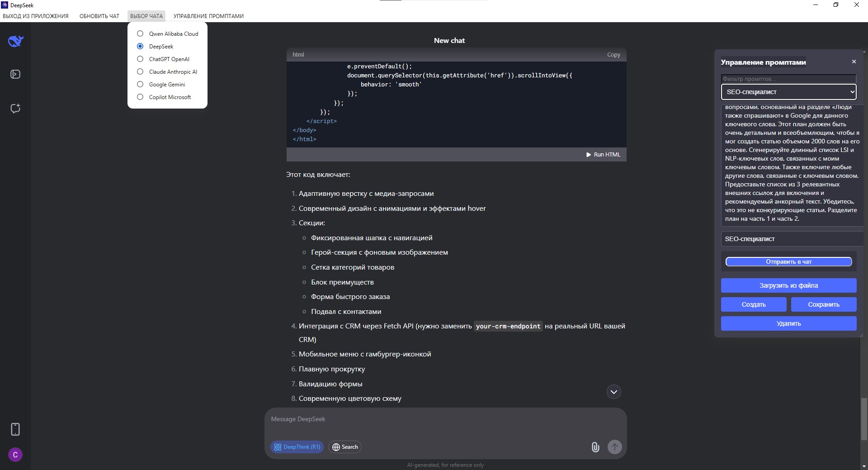Toggle DeepThink (R1) mode
The image size is (868, 470).
click(x=297, y=447)
